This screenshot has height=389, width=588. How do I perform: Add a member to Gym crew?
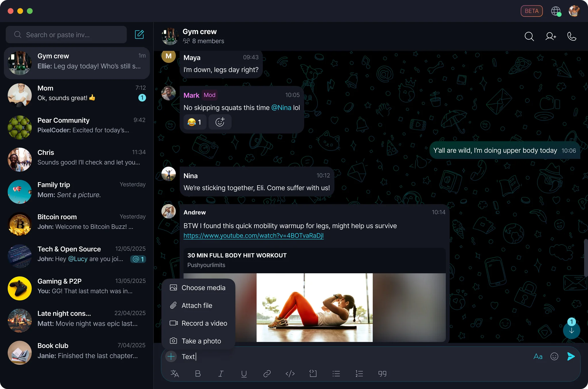pos(550,36)
